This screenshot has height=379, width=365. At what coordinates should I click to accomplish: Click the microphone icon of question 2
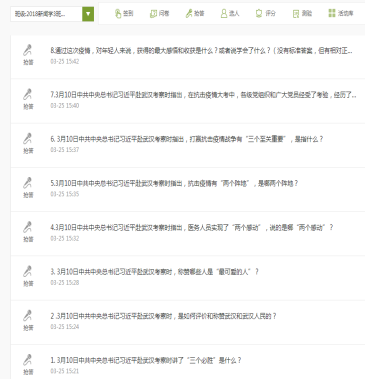[x=28, y=316]
